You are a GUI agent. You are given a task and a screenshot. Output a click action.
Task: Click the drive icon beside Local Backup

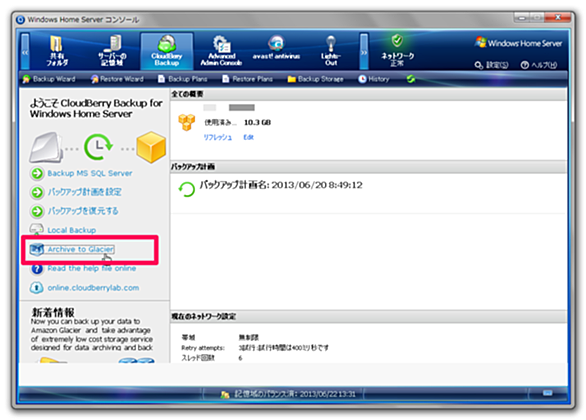(37, 229)
